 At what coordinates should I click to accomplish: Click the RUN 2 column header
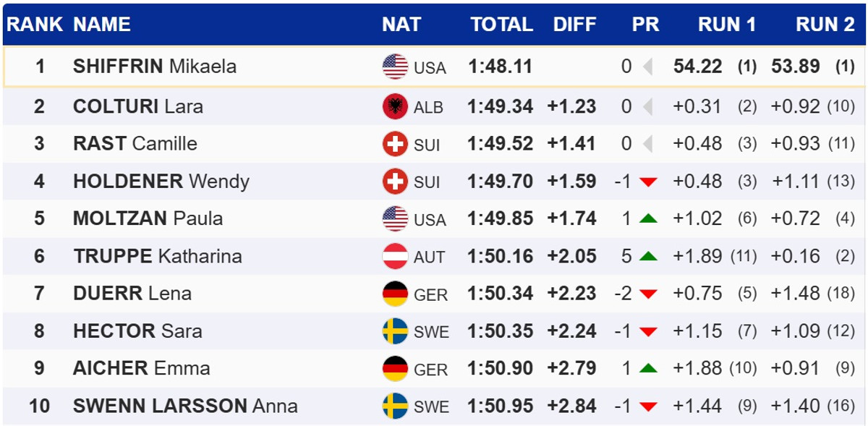[825, 25]
